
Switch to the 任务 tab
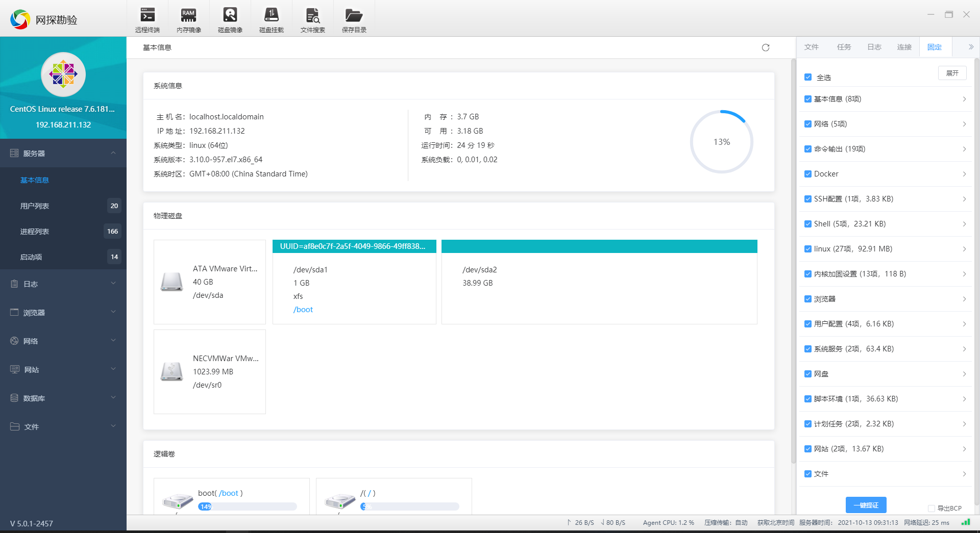pos(844,47)
